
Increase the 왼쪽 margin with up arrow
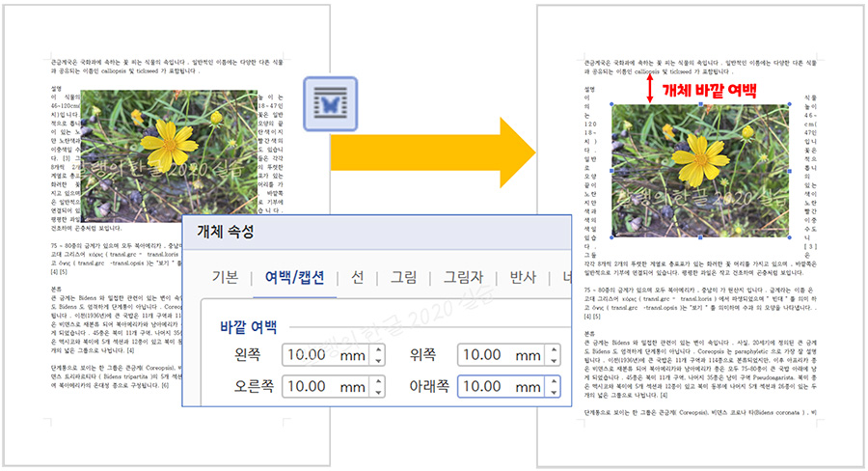coord(379,349)
